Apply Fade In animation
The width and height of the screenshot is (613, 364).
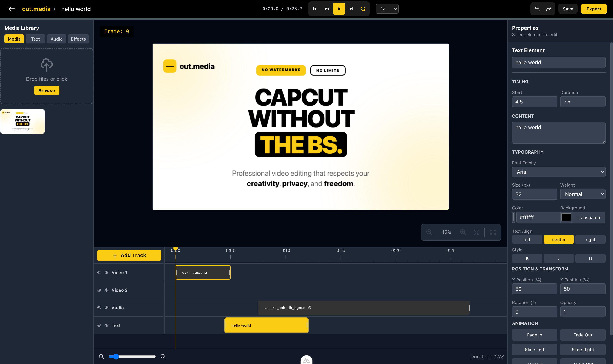[534, 335]
